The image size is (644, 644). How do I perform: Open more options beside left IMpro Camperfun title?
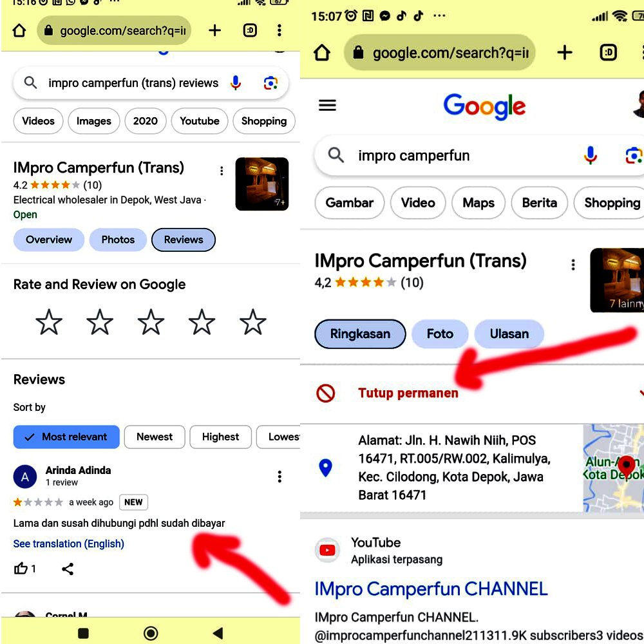coord(222,171)
